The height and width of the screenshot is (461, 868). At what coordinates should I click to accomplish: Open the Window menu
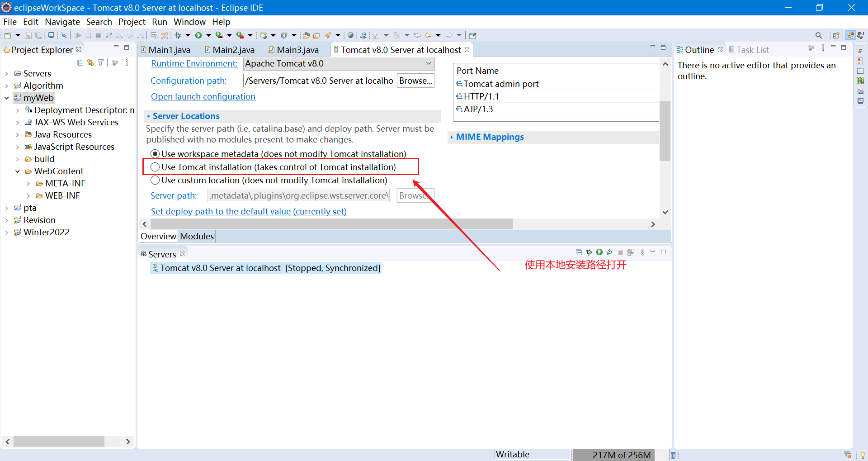189,22
